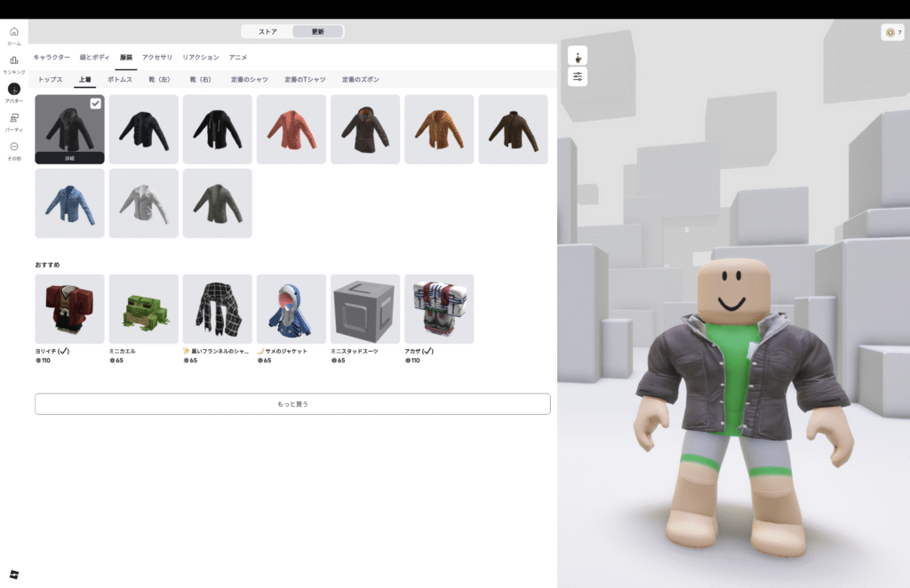This screenshot has width=910, height=588.
Task: Select the blue plaid shirt thumbnail
Action: (x=69, y=203)
